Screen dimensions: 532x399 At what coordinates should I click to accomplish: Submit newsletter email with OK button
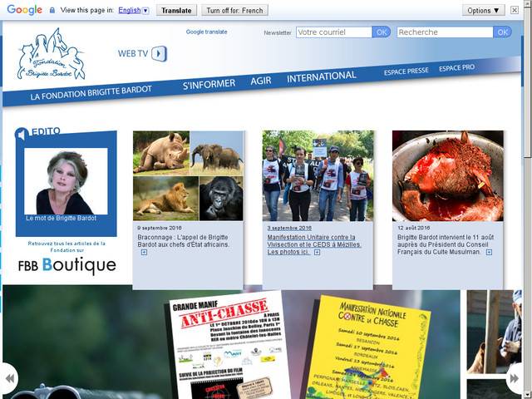[382, 32]
